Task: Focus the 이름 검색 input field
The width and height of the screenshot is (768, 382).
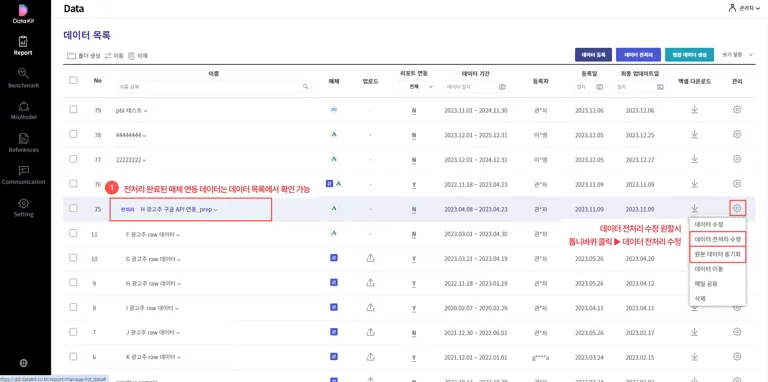Action: [x=214, y=86]
